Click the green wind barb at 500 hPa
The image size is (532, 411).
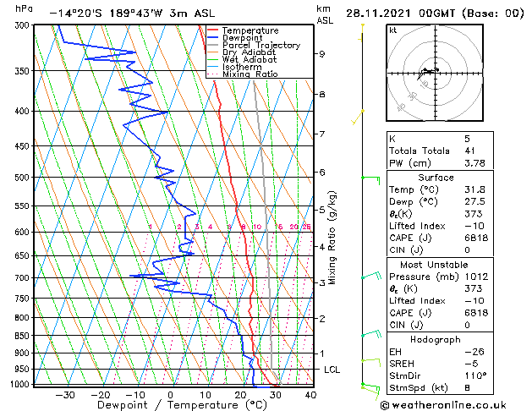coord(370,180)
